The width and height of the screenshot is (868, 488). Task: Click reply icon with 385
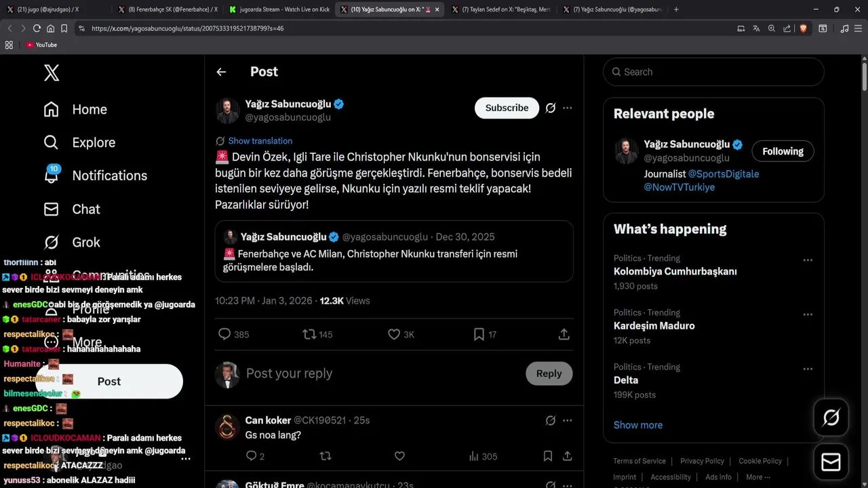tap(224, 334)
